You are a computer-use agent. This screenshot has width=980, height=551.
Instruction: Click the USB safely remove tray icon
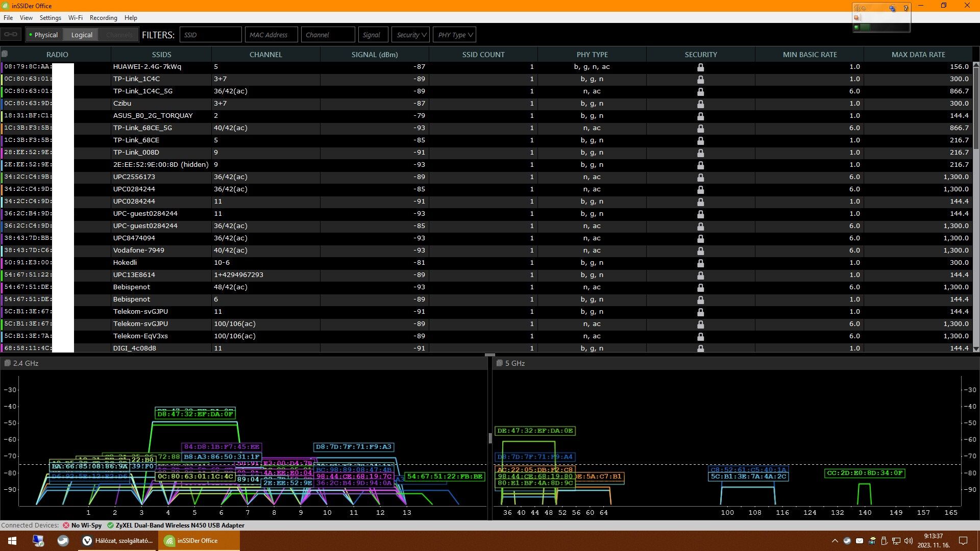click(x=884, y=541)
